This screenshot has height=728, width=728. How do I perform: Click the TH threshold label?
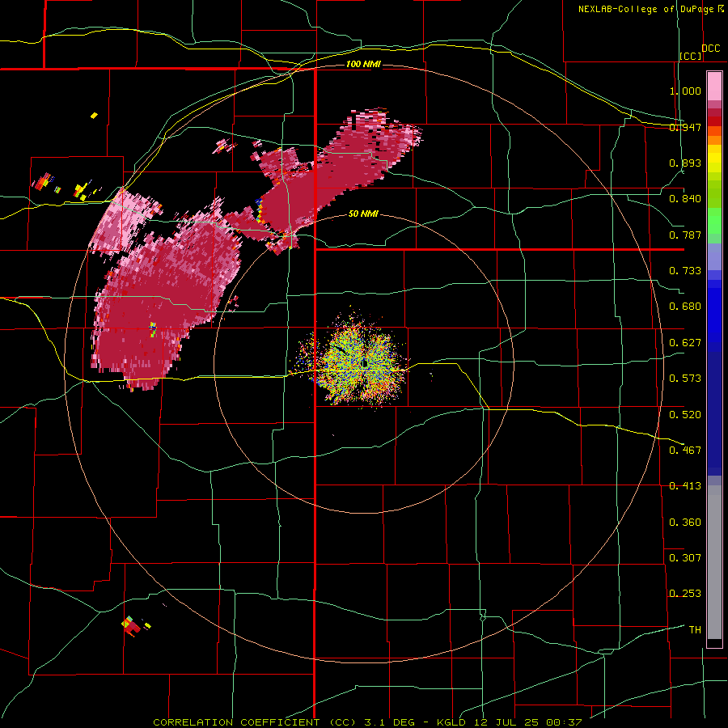click(x=695, y=630)
